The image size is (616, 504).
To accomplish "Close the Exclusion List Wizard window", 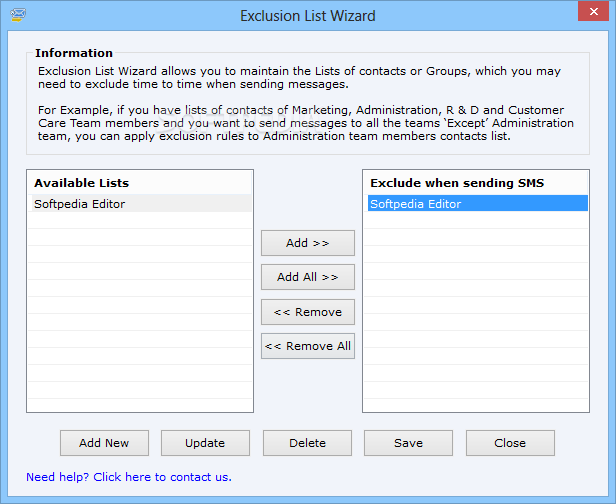I will (x=593, y=11).
